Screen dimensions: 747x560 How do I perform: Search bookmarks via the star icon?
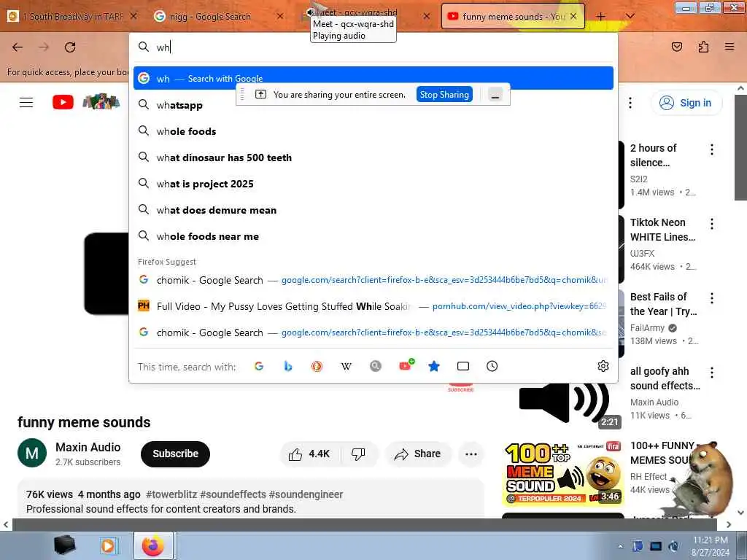click(x=433, y=366)
